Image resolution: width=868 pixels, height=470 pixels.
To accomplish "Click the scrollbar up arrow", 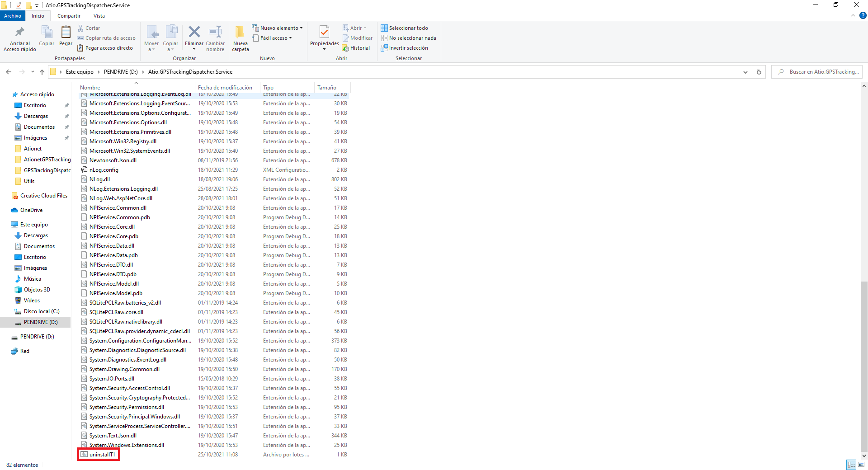I will 864,86.
